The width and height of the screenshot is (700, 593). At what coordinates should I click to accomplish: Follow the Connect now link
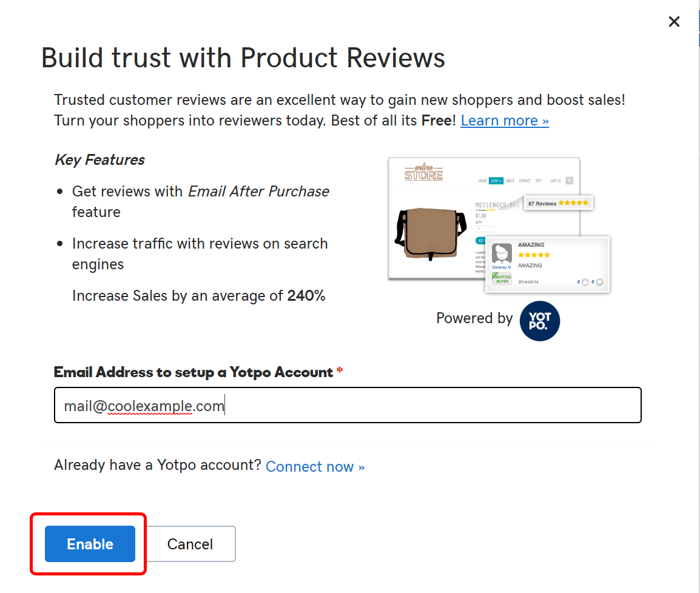click(x=315, y=466)
